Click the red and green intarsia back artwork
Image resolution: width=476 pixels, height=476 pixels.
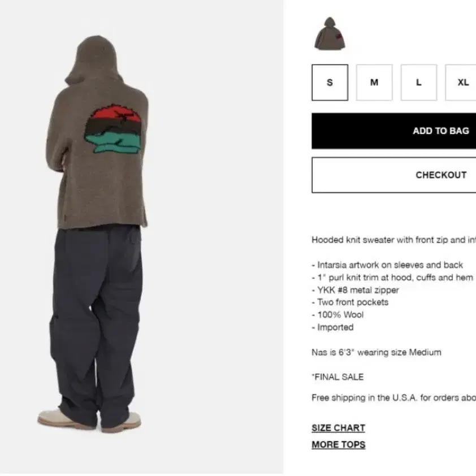(113, 129)
